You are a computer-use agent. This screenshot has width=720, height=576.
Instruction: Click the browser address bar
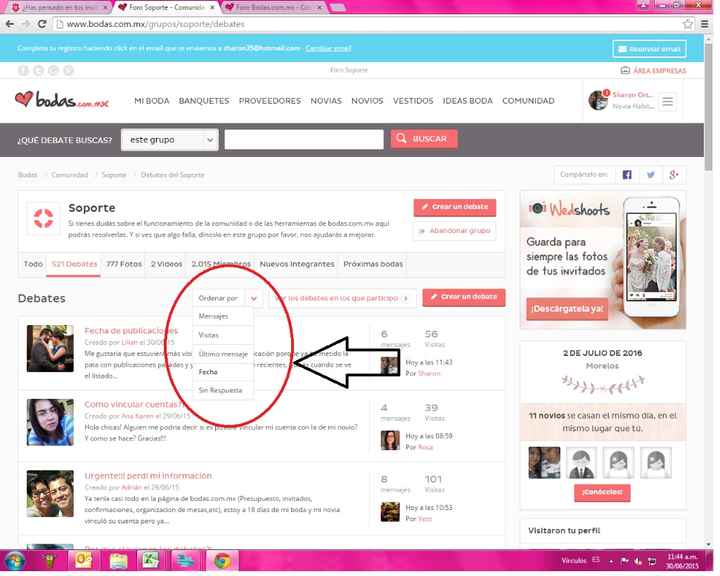pos(367,24)
